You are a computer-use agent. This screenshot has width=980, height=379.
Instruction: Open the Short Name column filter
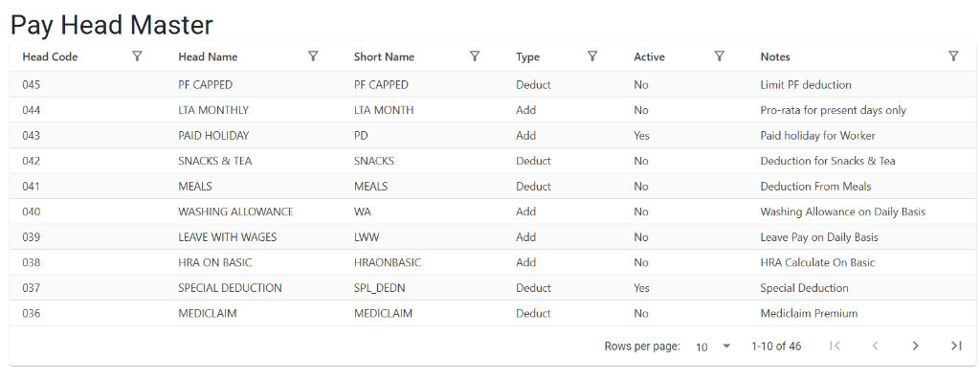[x=475, y=56]
